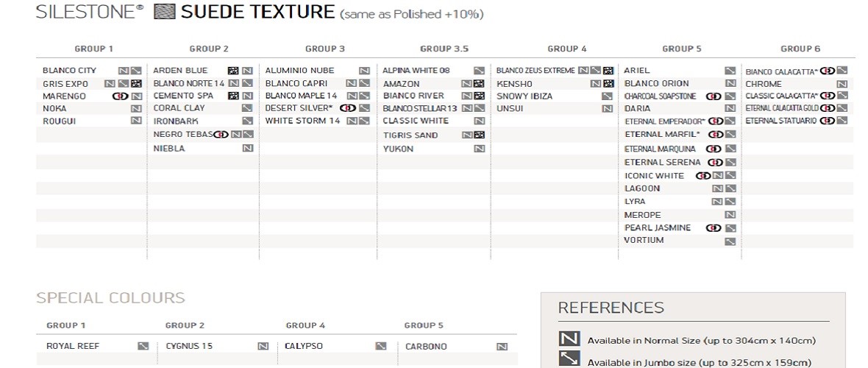The image size is (868, 368).
Task: Click the red ring icon beside ETERNAL STATUARIO
Action: pos(828,120)
